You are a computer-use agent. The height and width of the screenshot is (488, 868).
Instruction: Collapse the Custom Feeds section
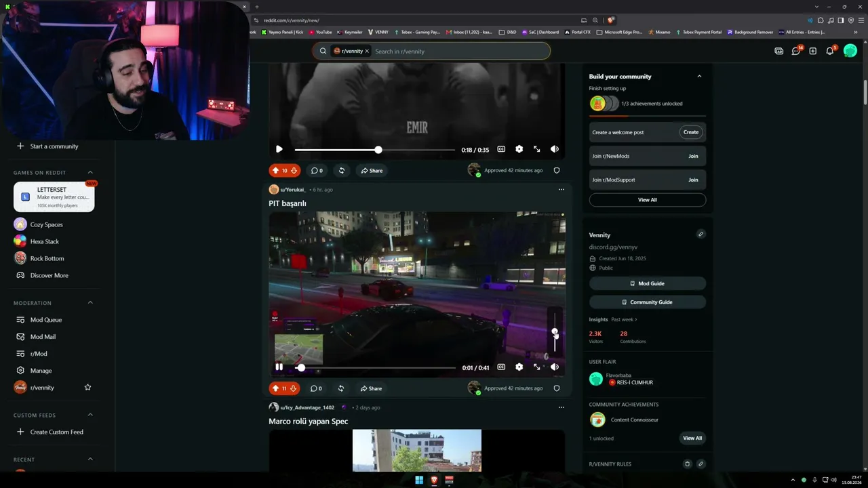(90, 415)
